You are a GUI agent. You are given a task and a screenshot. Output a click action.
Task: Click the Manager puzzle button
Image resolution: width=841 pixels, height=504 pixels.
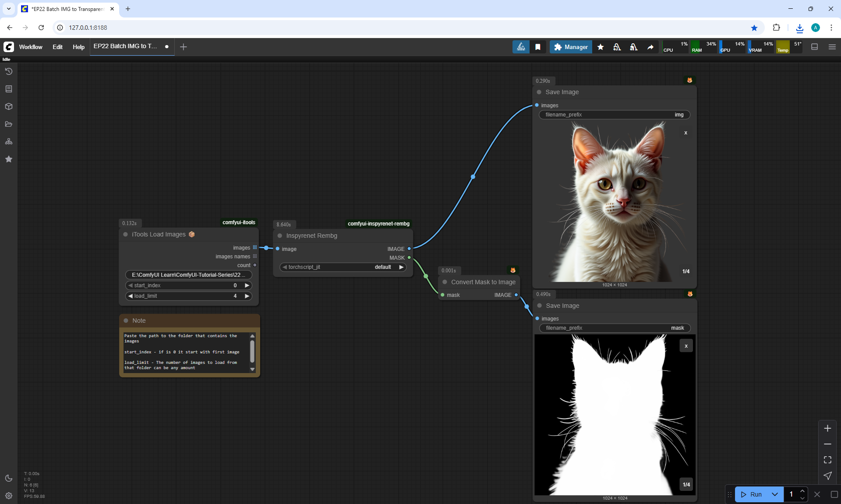tap(571, 47)
